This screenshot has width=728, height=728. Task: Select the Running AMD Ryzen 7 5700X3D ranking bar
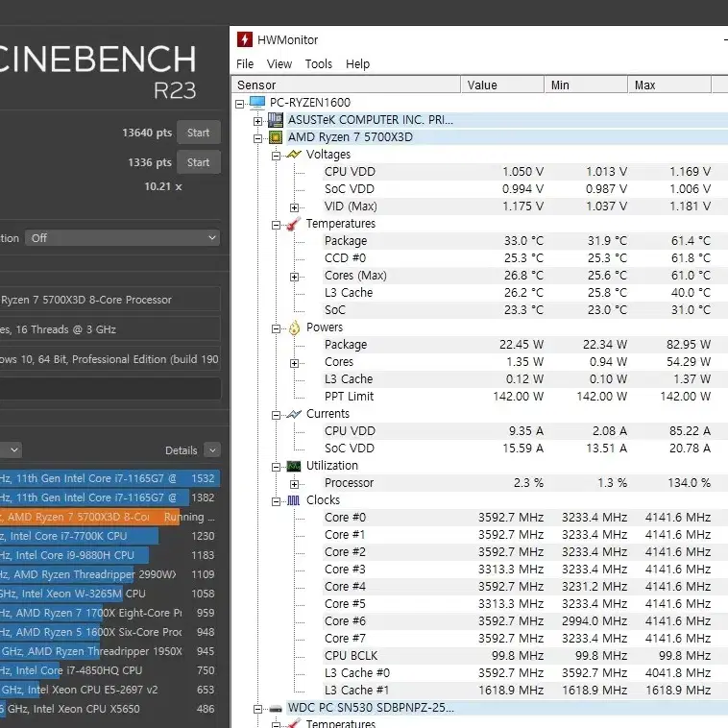coord(89,517)
